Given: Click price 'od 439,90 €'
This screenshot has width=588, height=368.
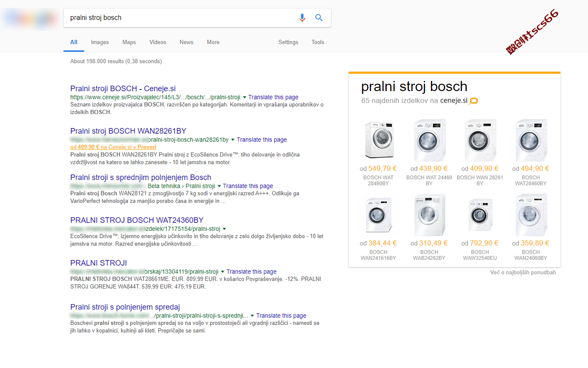Looking at the screenshot, I should (x=429, y=169).
